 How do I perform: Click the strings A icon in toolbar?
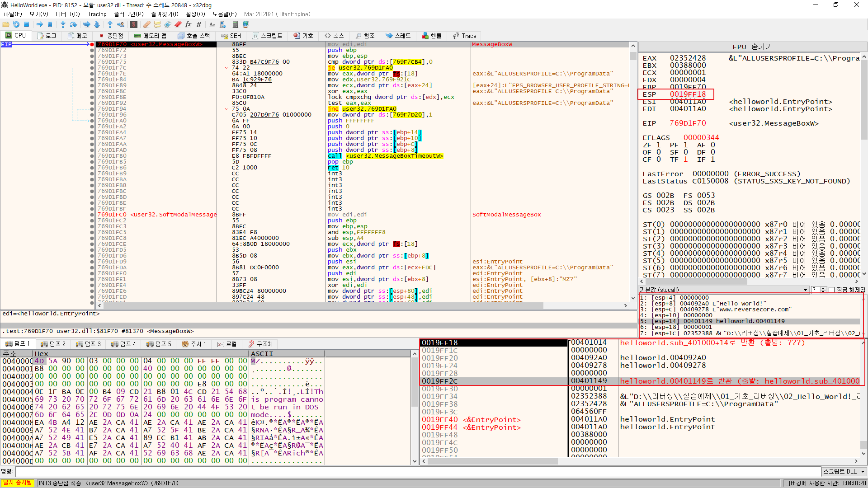(x=212, y=24)
